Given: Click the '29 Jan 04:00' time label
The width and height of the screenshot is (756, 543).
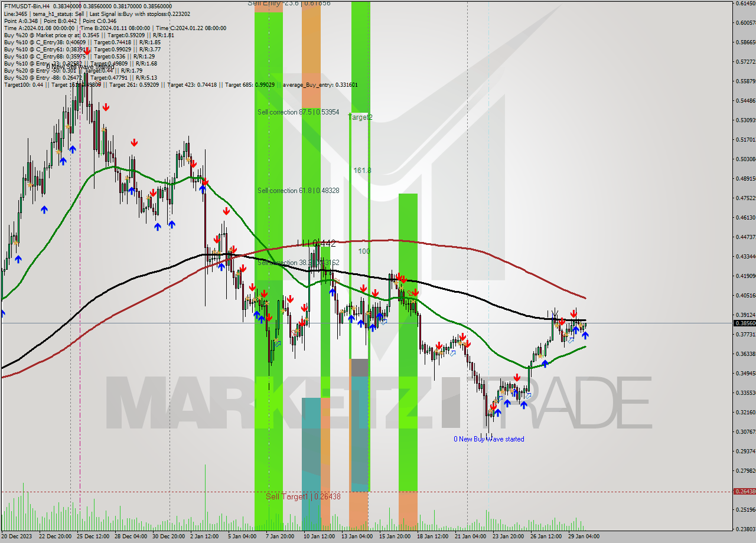Looking at the screenshot, I should (x=584, y=537).
